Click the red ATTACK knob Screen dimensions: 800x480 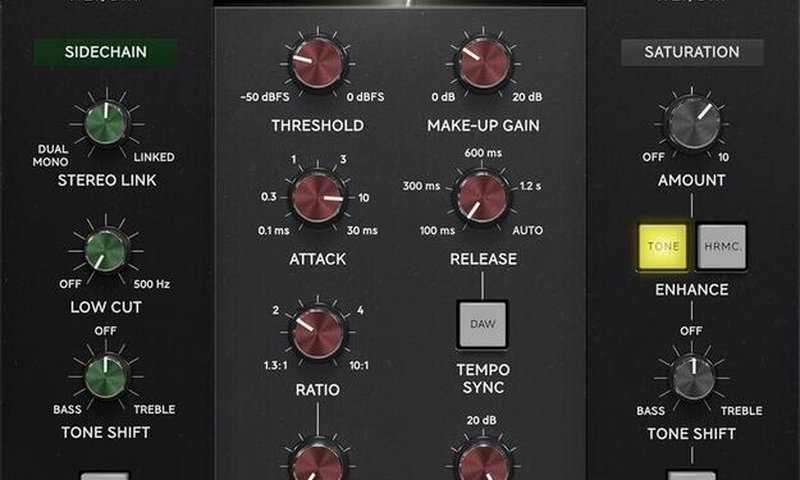click(317, 195)
